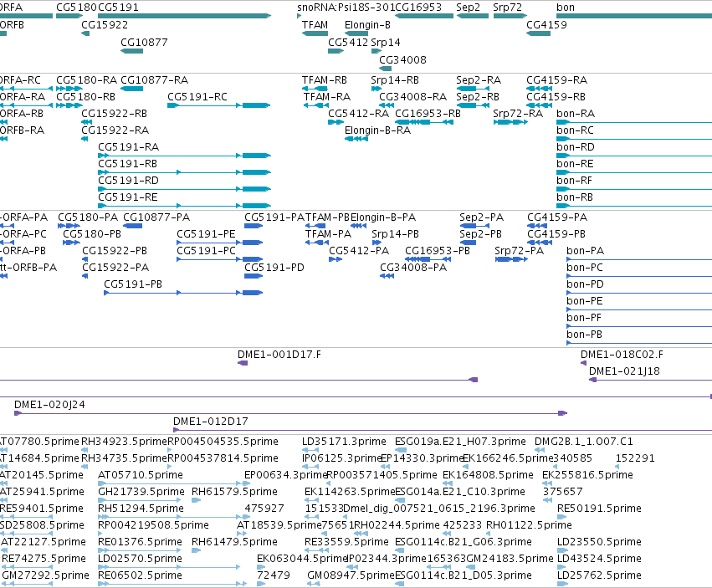
Task: Open the CG34008-RA transcript label
Action: click(x=412, y=97)
